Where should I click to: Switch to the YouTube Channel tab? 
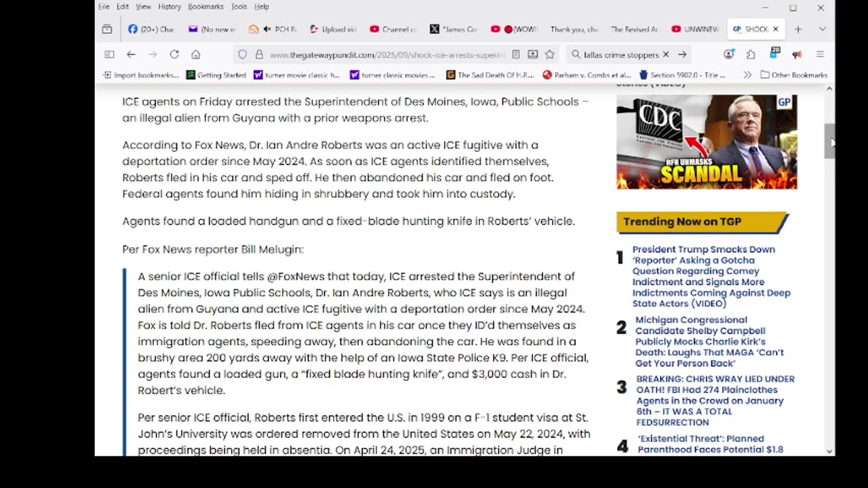(x=393, y=29)
